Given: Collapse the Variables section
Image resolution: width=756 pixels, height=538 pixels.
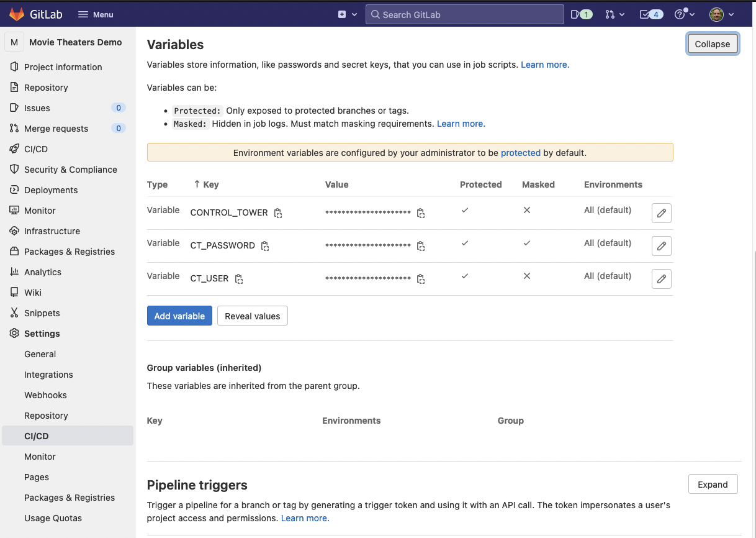Looking at the screenshot, I should (712, 43).
